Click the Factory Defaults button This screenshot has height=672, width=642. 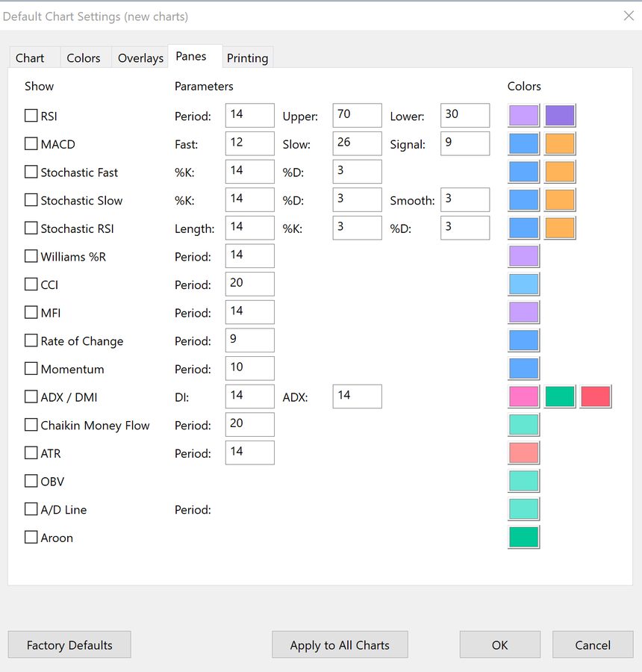pyautogui.click(x=69, y=644)
